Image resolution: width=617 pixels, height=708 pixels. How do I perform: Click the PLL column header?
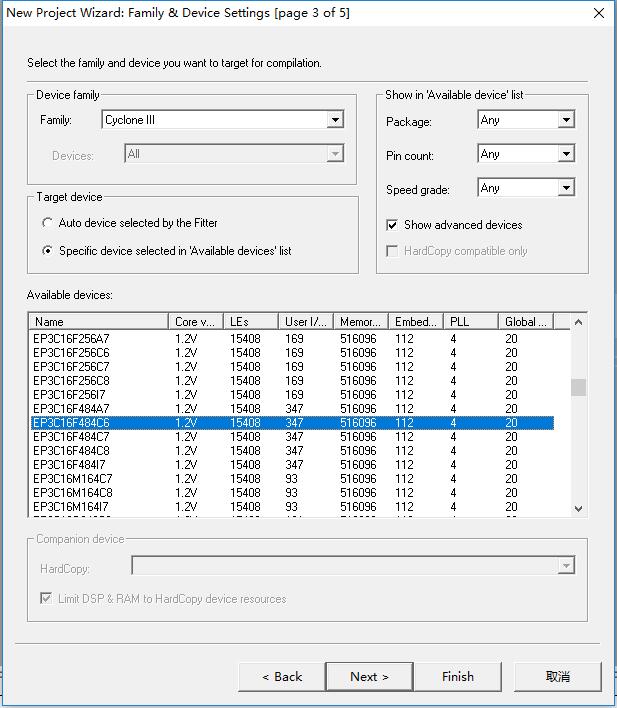[471, 321]
